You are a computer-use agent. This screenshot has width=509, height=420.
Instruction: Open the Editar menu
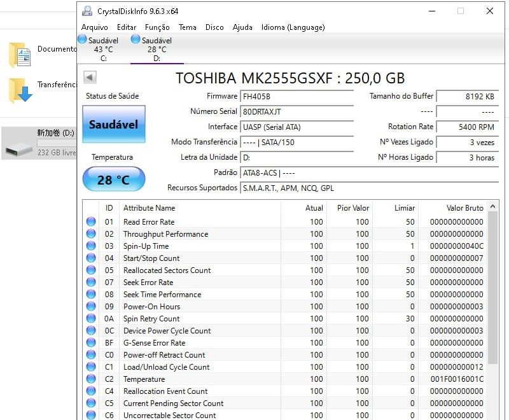pyautogui.click(x=127, y=27)
